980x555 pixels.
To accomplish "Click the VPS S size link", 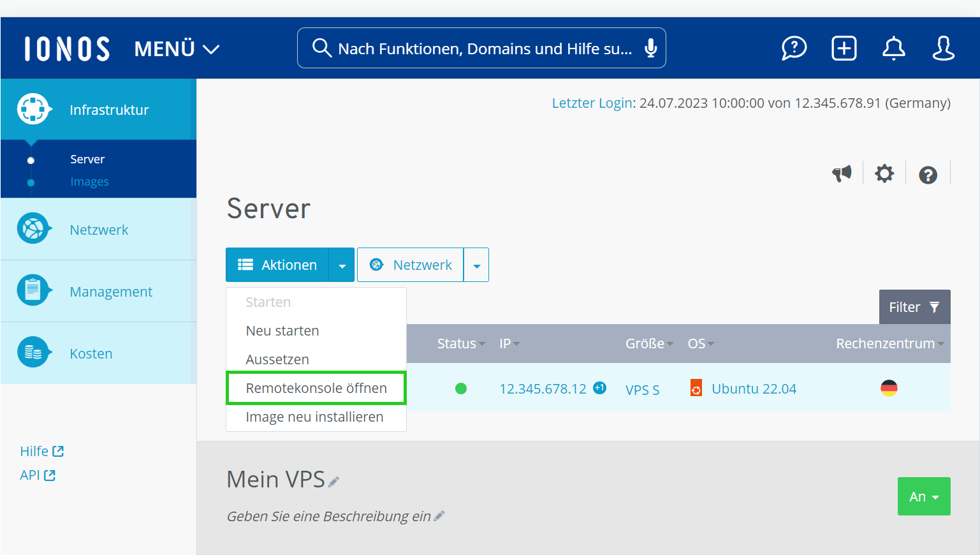I will pos(642,390).
